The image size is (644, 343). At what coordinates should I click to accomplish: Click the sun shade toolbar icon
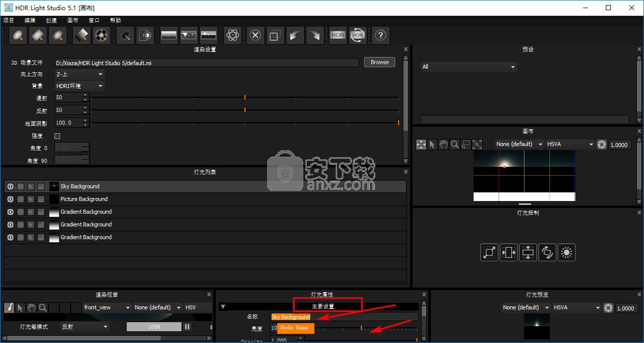tap(145, 35)
